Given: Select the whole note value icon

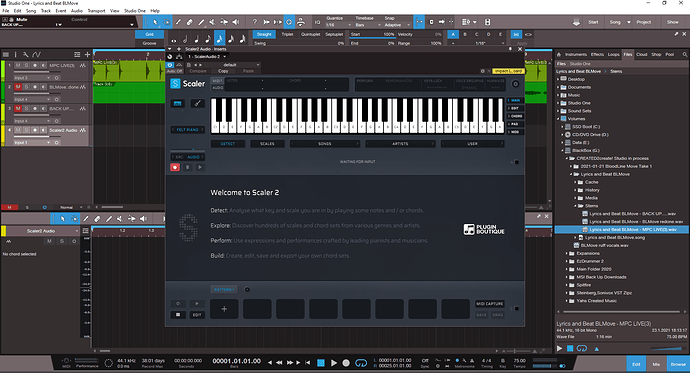Looking at the screenshot, I should click(174, 40).
